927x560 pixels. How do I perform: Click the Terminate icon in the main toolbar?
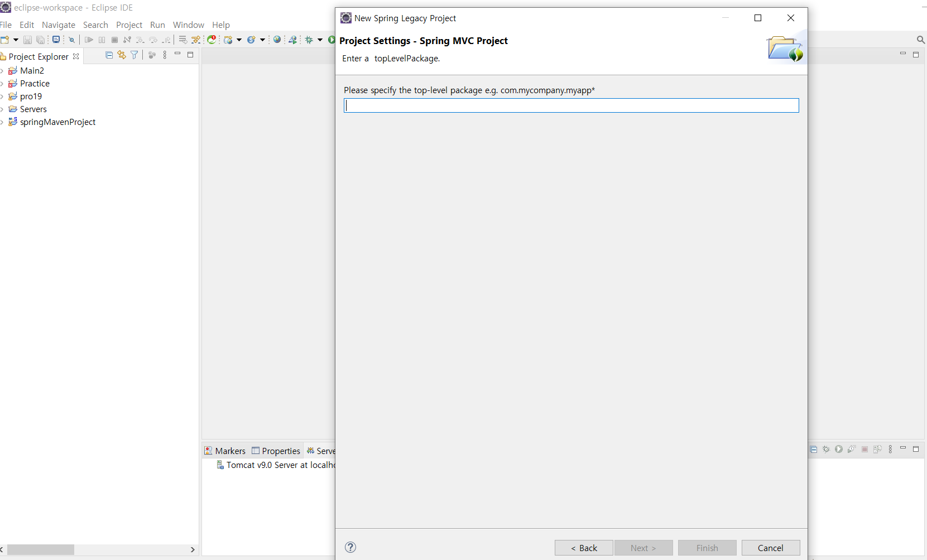[114, 40]
